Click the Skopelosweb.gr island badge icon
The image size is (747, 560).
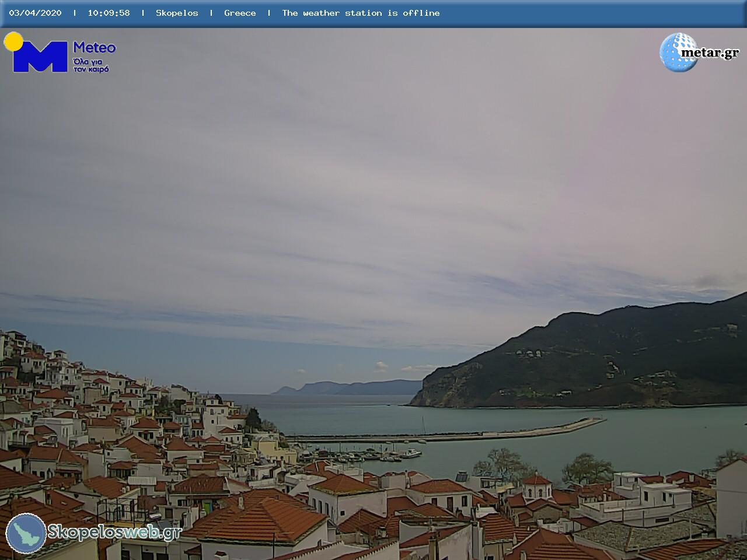(x=26, y=533)
